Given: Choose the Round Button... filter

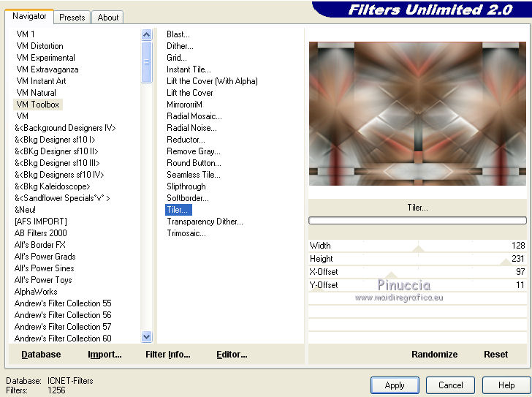Looking at the screenshot, I should [194, 163].
